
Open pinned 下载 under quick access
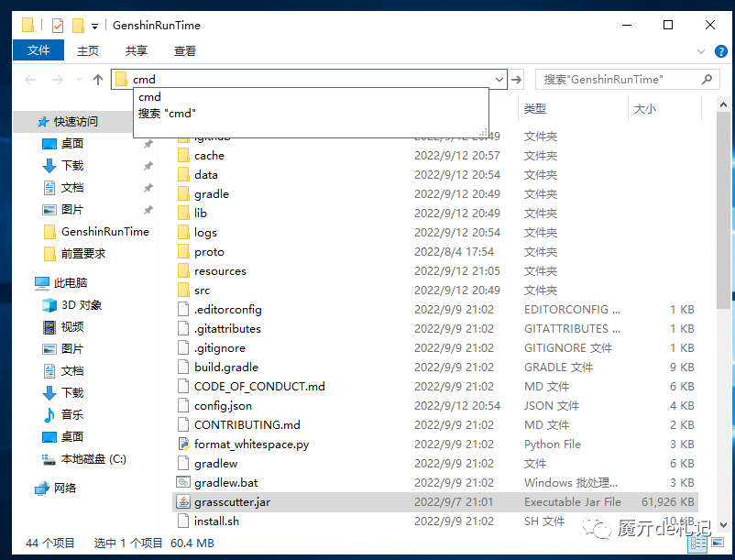coord(72,165)
